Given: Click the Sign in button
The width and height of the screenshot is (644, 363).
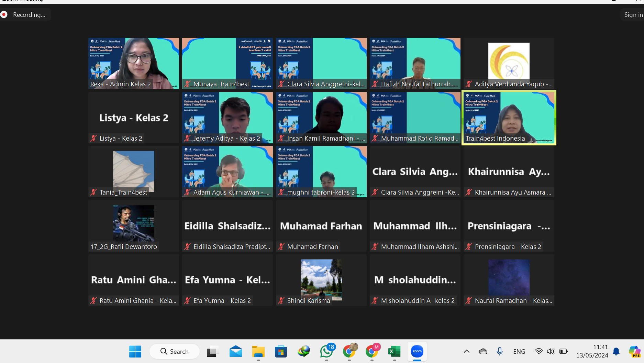Looking at the screenshot, I should pyautogui.click(x=633, y=14).
